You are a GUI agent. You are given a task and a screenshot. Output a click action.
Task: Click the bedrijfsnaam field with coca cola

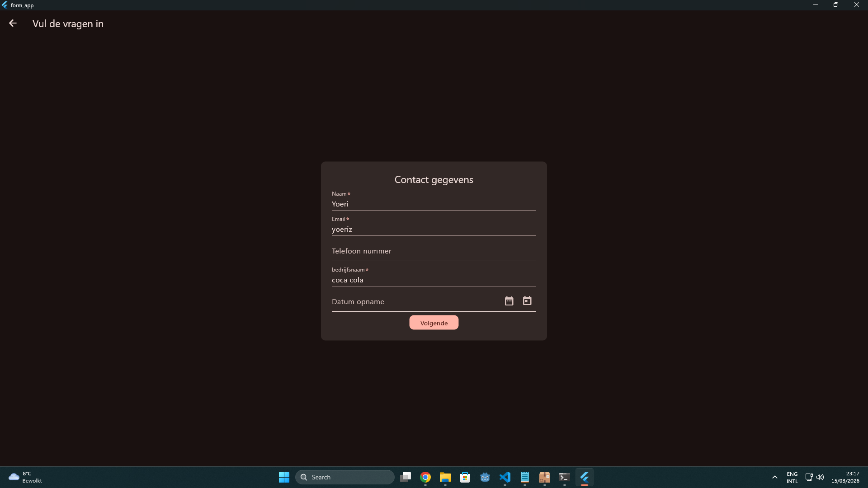tap(433, 280)
